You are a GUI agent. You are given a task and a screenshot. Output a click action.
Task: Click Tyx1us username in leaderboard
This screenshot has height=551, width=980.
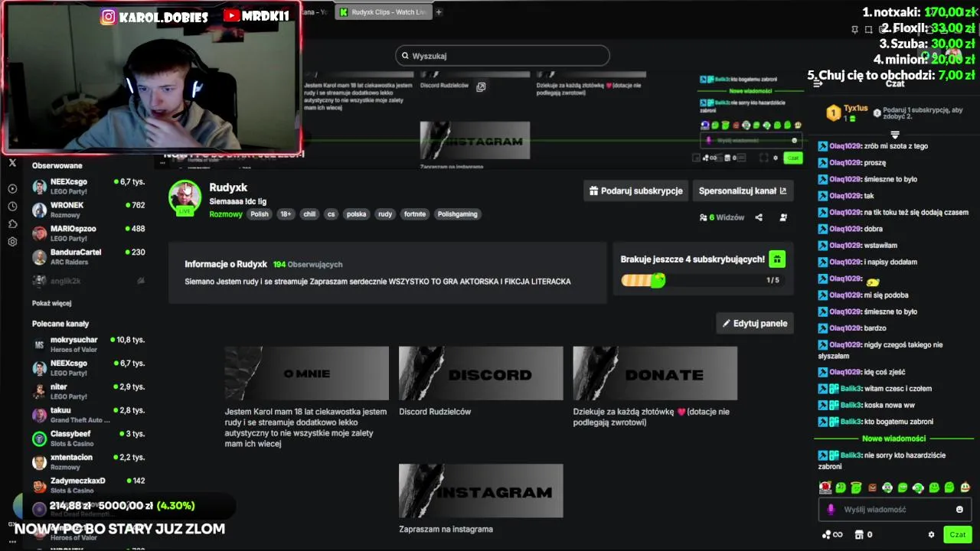(x=855, y=109)
